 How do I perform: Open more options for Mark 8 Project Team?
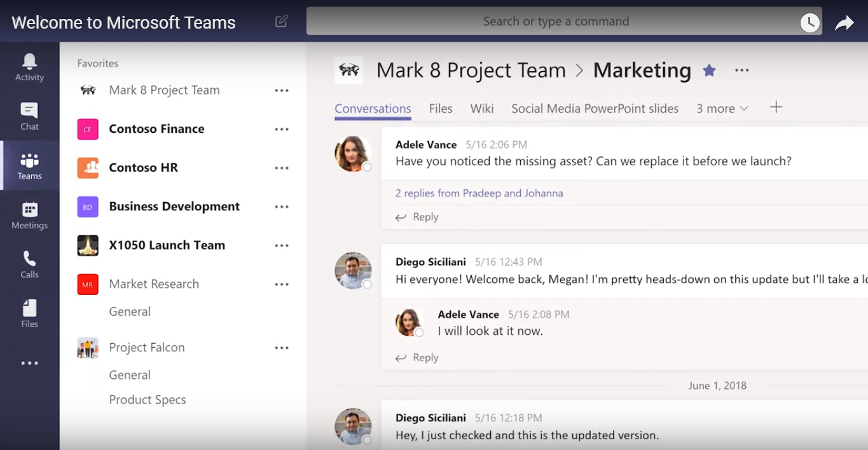282,91
